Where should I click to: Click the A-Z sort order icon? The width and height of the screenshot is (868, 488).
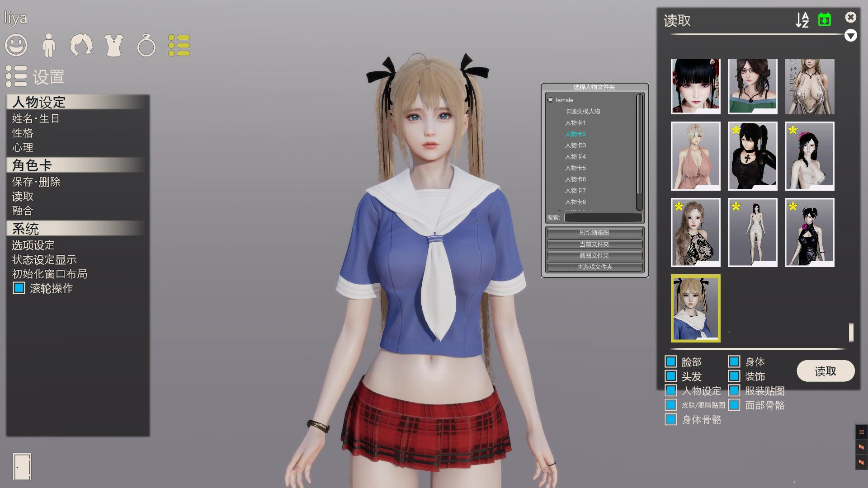[802, 20]
